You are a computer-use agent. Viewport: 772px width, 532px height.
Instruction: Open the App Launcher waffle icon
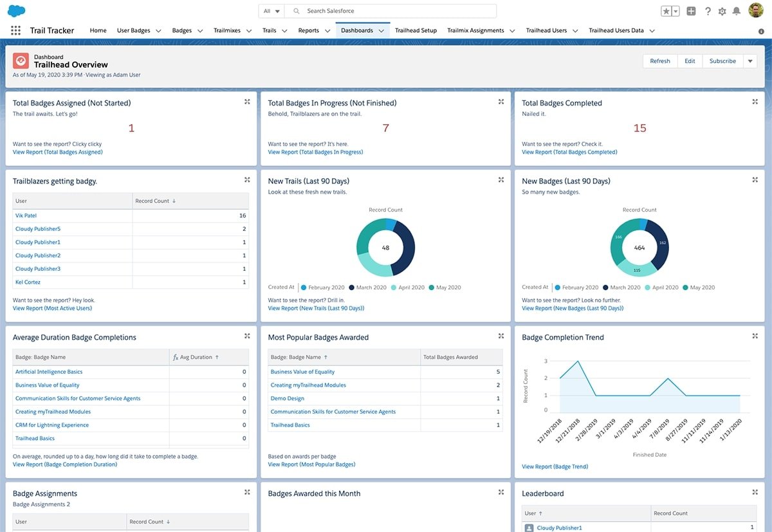pos(15,30)
